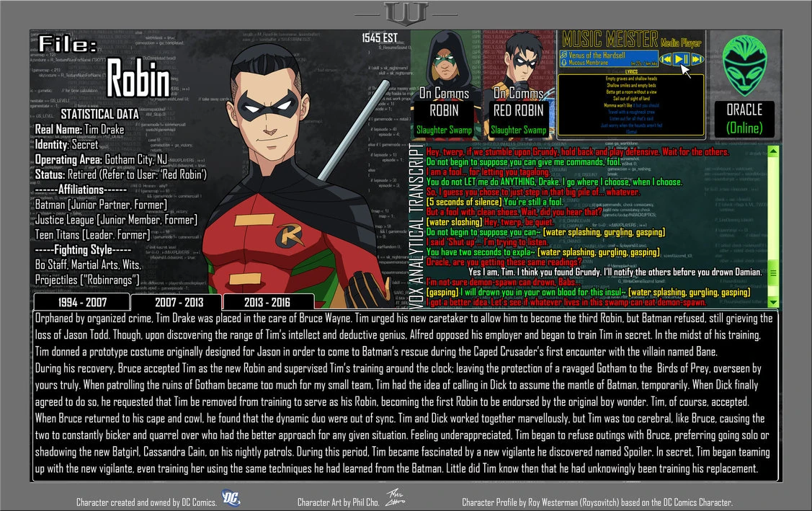Click the DC Comics logo at the page bottom
812x511 pixels.
click(230, 498)
